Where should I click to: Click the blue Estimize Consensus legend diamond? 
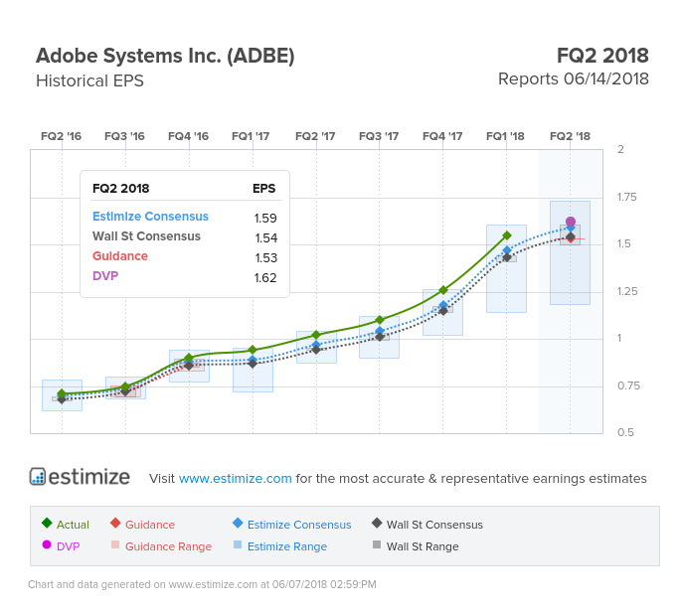(x=238, y=523)
